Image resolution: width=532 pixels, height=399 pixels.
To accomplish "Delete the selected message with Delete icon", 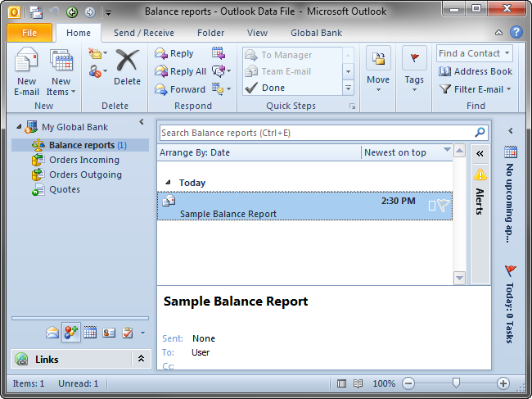I will [x=127, y=61].
